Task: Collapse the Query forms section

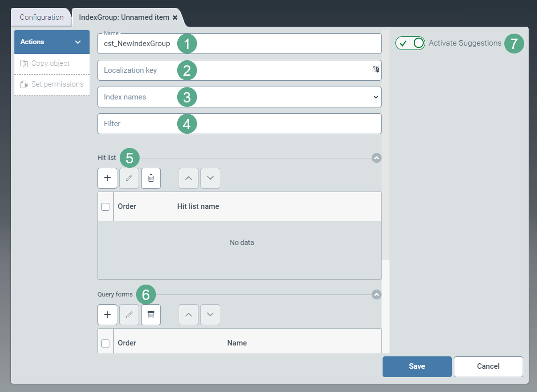Action: [377, 294]
